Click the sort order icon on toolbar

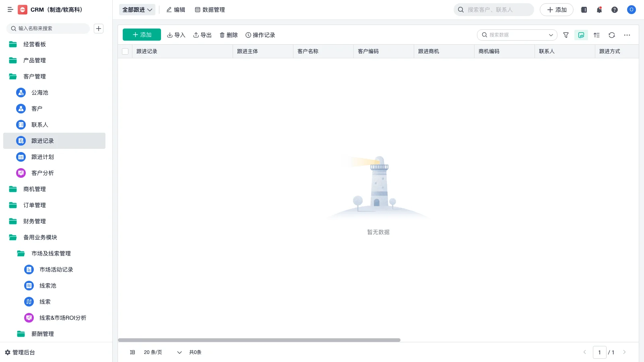[597, 35]
